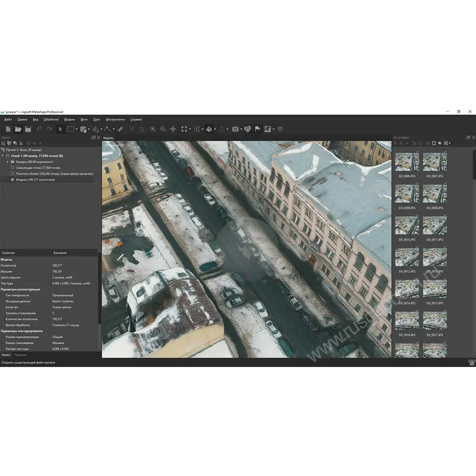Click the Open project folder icon
Viewport: 476px width, 476px height.
click(18, 129)
